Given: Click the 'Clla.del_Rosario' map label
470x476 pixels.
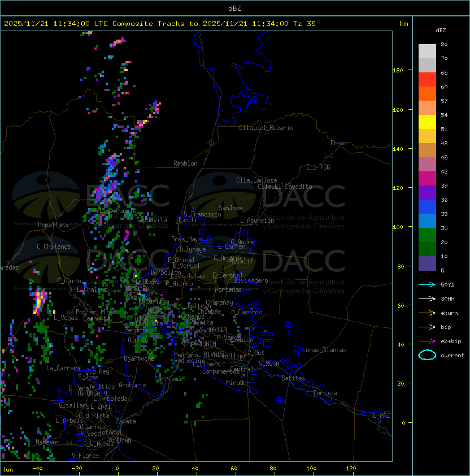Looking at the screenshot, I should (266, 128).
